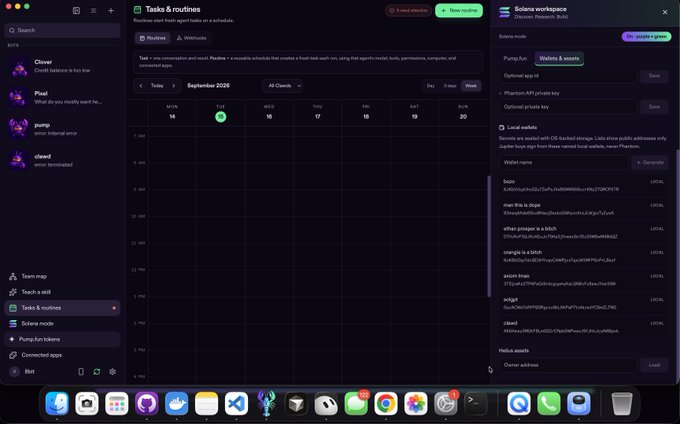This screenshot has width=680, height=424.
Task: Select the clawd wallet row in Solana panel
Action: 583,327
